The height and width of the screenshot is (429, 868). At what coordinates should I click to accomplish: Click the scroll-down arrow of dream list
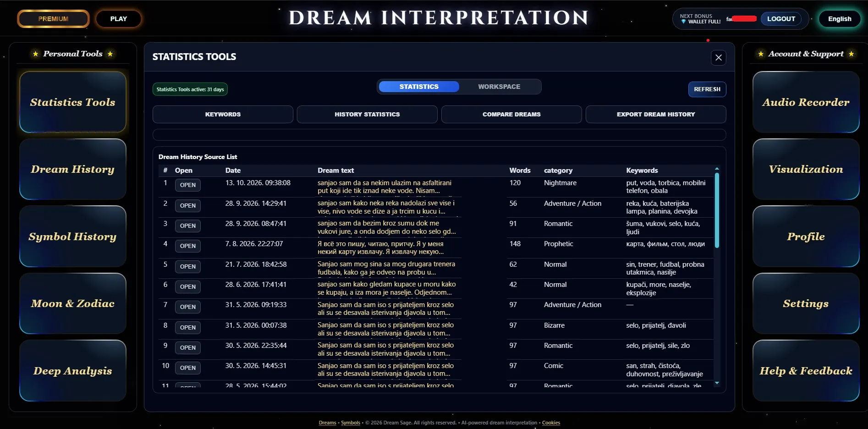717,383
